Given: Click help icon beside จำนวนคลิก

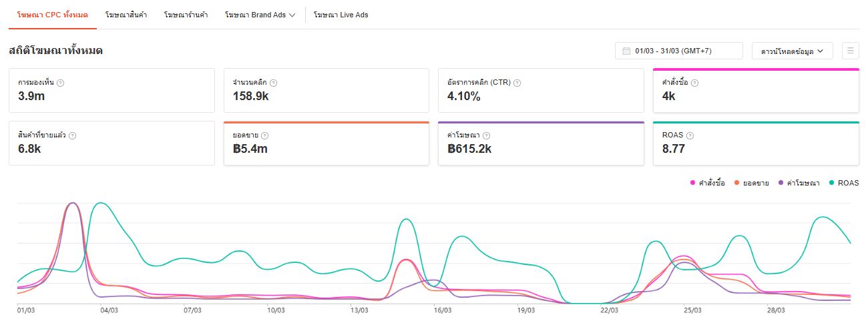Looking at the screenshot, I should click(274, 83).
